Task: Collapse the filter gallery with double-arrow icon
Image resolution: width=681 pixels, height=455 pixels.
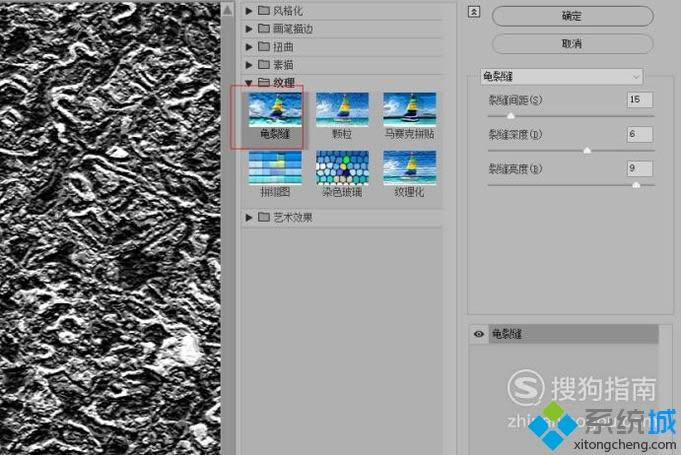Action: tap(474, 12)
